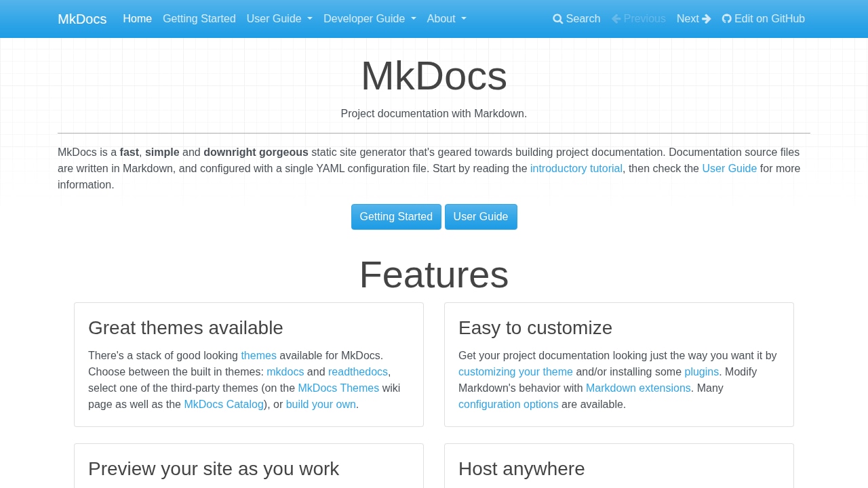Follow the User Guide link in the intro paragraph
The image size is (868, 488).
point(730,169)
